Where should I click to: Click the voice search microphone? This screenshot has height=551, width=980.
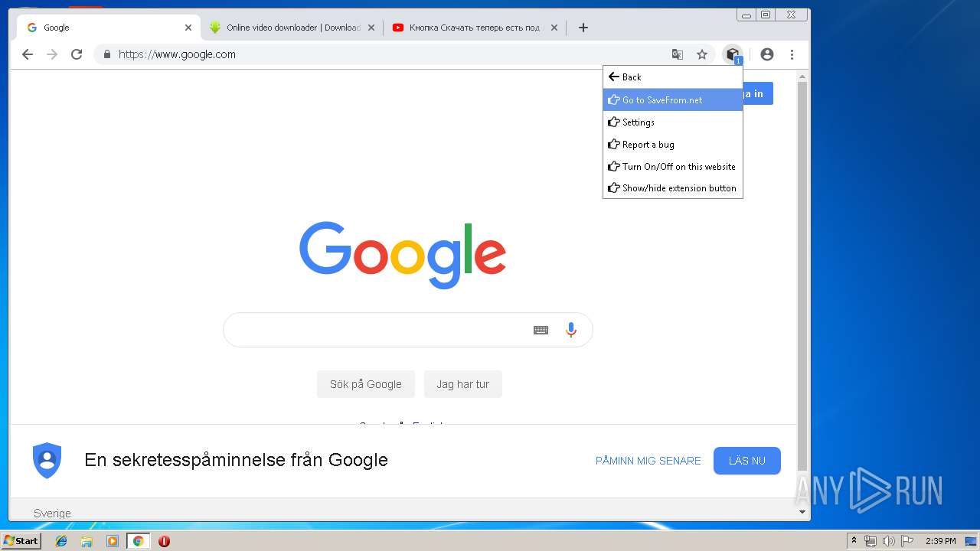click(x=571, y=330)
